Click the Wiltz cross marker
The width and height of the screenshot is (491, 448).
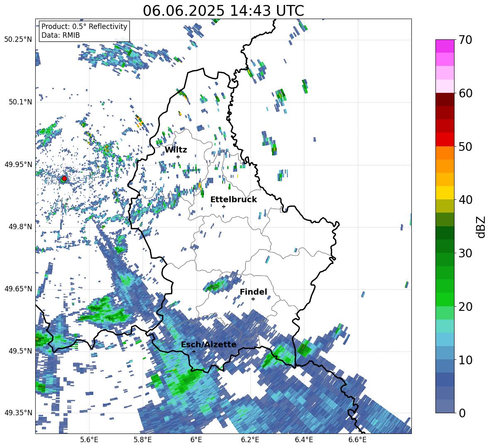(178, 157)
